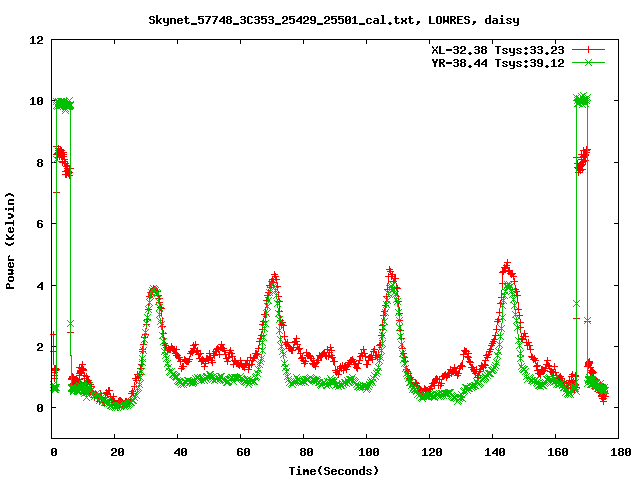This screenshot has height=480, width=640.
Task: Click the x-axis tick label 60
Action: pos(243,452)
